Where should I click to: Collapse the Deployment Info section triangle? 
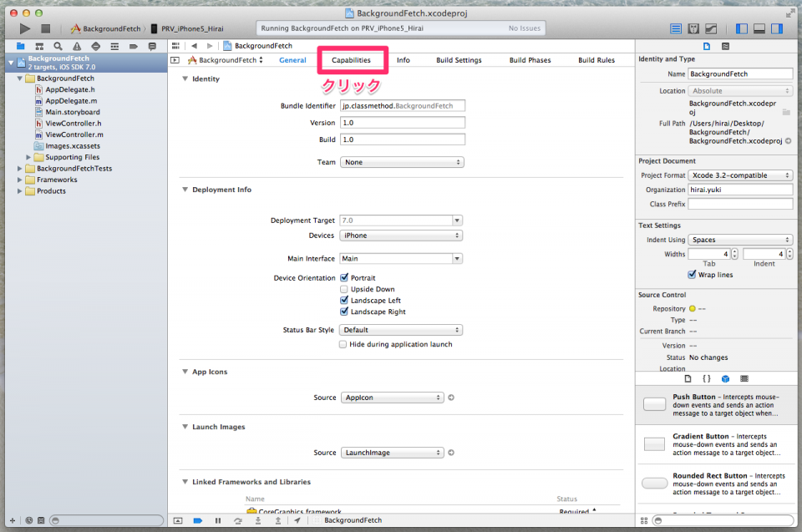(x=185, y=190)
